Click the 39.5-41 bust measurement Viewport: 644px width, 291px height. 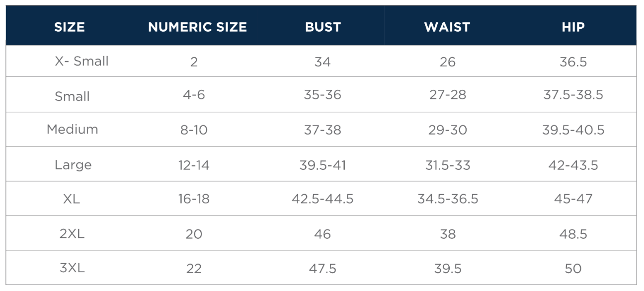tap(322, 165)
